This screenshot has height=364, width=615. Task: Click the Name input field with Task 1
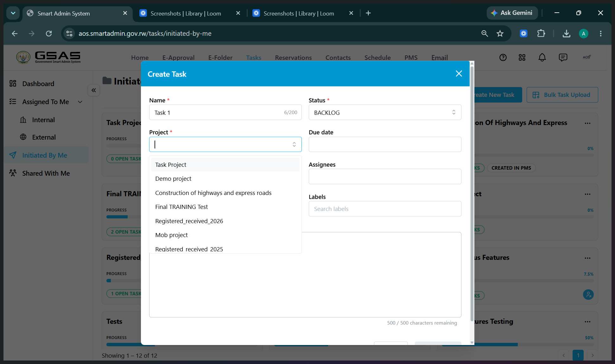click(225, 112)
